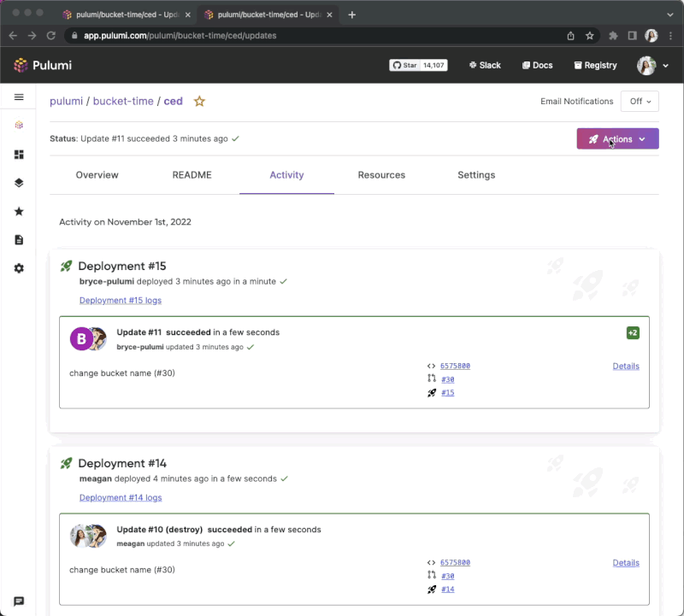684x616 pixels.
Task: Click the Pulumi logo icon in sidebar
Action: [x=19, y=125]
